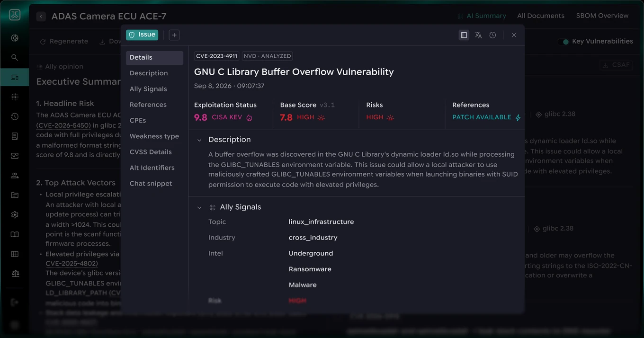
Task: Click the alarm icon beside Risks HIGH
Action: click(x=390, y=117)
